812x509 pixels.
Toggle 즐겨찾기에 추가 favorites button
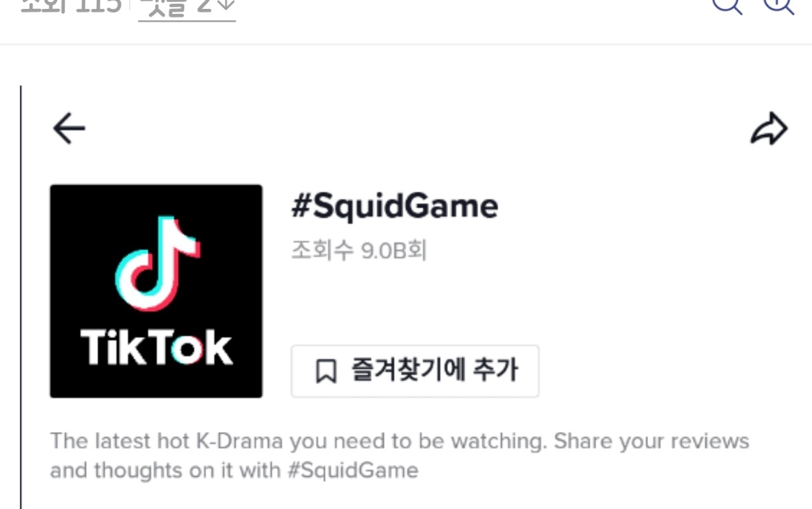[415, 371]
